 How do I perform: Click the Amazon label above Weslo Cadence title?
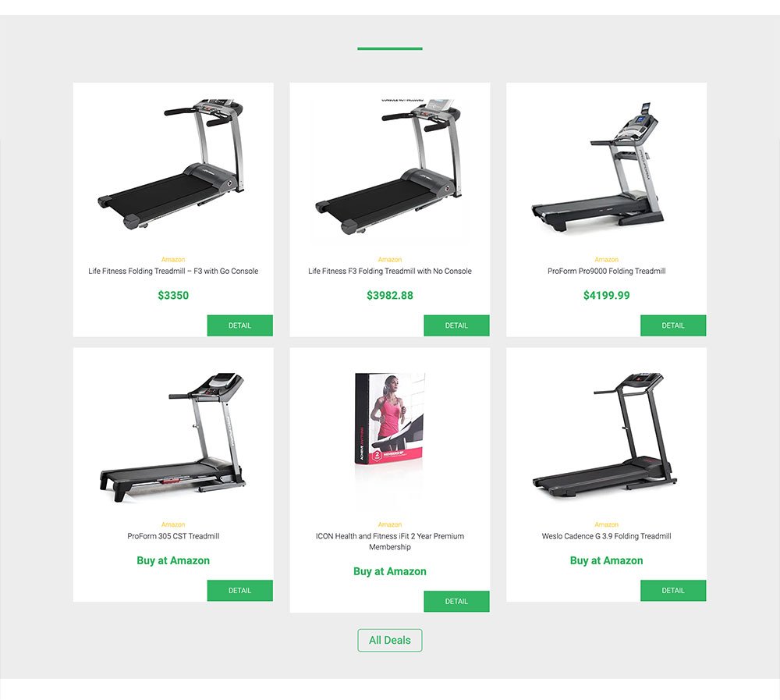point(606,524)
